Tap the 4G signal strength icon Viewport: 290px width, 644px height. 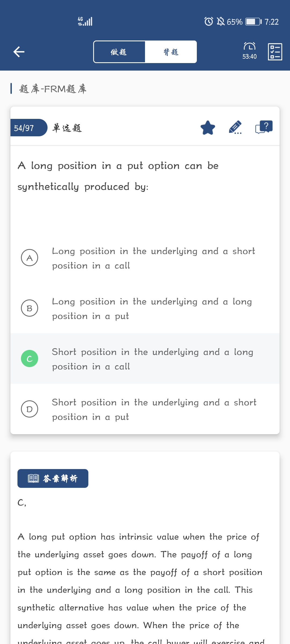[x=85, y=21]
